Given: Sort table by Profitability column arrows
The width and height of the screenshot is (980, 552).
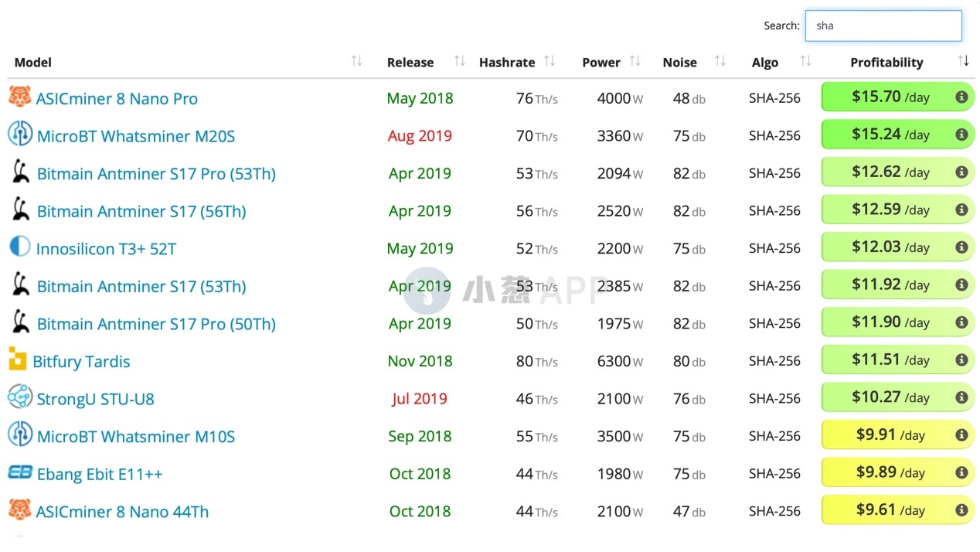Looking at the screenshot, I should tap(963, 61).
